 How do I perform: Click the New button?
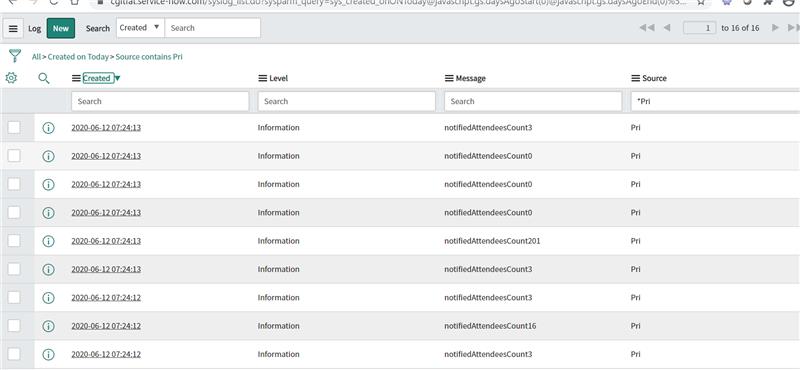pyautogui.click(x=61, y=28)
